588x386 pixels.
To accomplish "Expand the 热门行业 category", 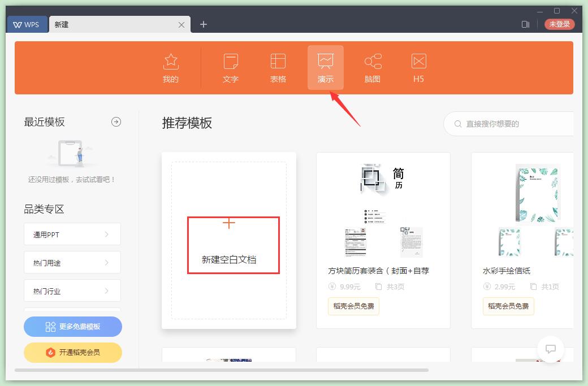I will 72,290.
